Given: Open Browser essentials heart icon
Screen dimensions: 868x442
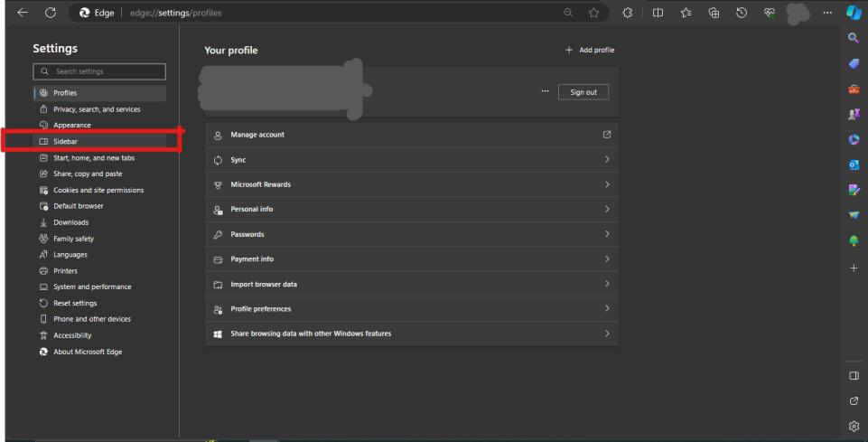Looking at the screenshot, I should click(x=769, y=13).
